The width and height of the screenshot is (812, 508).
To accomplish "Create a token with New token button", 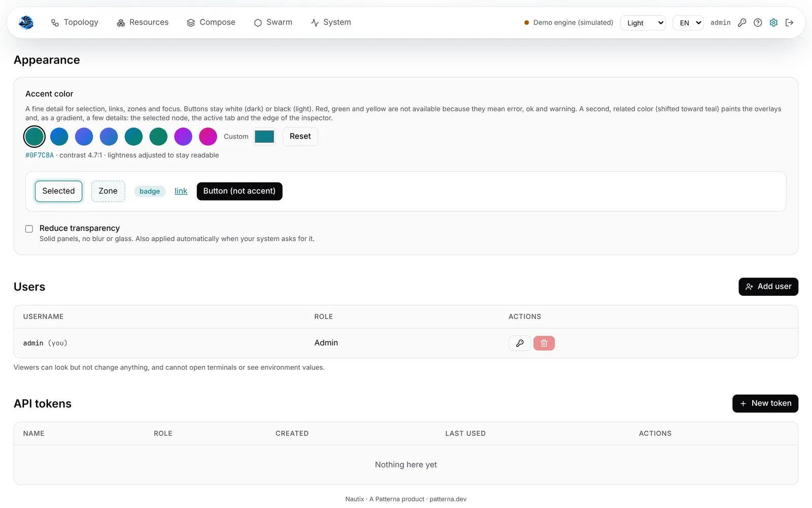I will coord(765,403).
